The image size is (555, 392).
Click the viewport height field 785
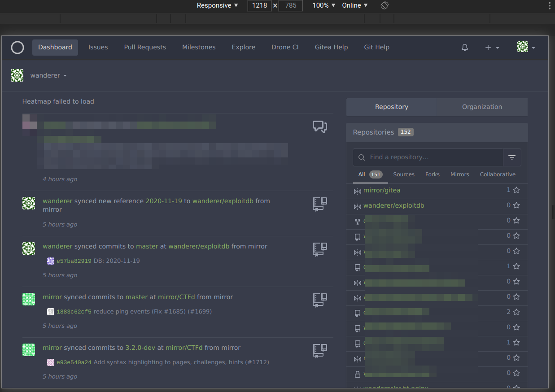pos(291,5)
